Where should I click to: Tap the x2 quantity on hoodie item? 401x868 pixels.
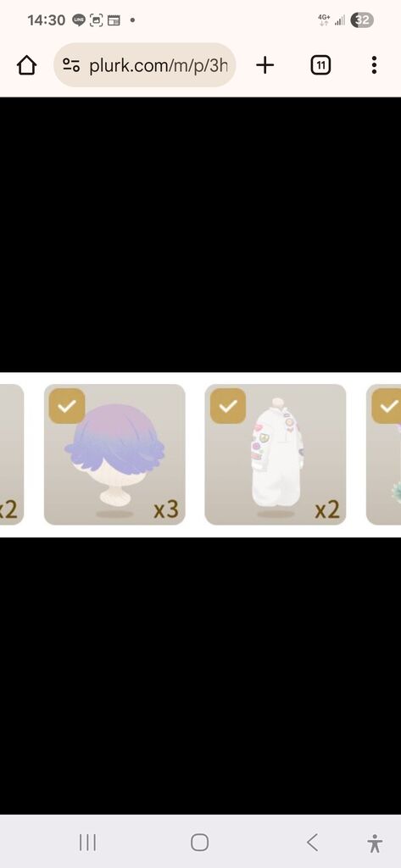click(326, 509)
